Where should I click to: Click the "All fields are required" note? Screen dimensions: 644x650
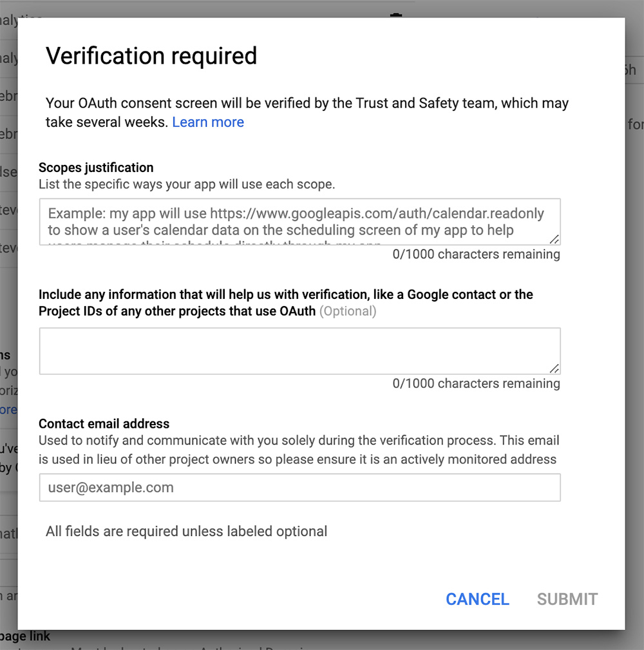(187, 531)
